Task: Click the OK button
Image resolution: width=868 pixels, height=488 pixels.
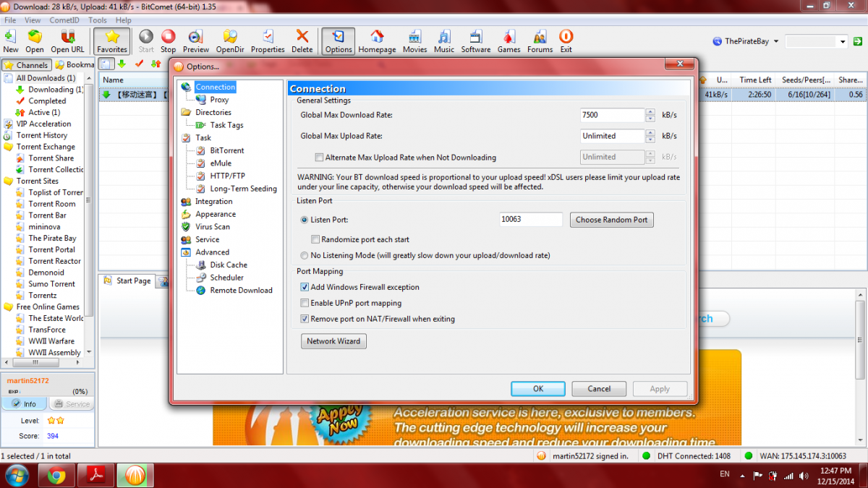Action: pyautogui.click(x=538, y=389)
